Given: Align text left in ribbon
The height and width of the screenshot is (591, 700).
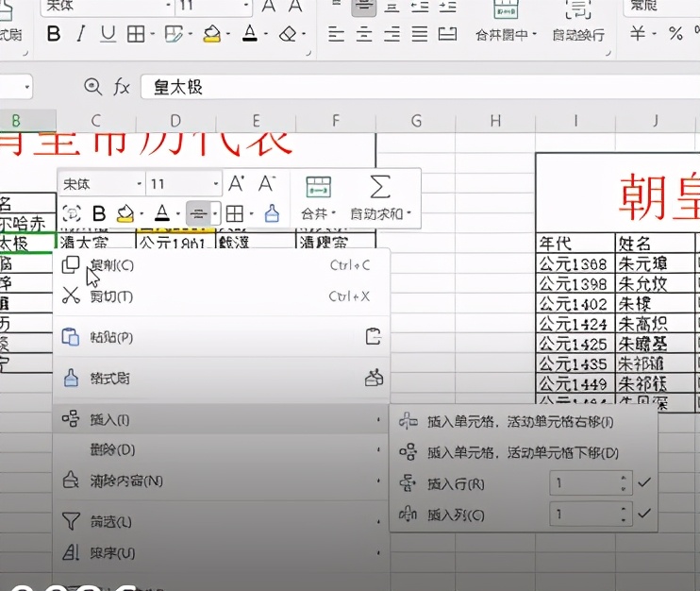Looking at the screenshot, I should tap(336, 34).
